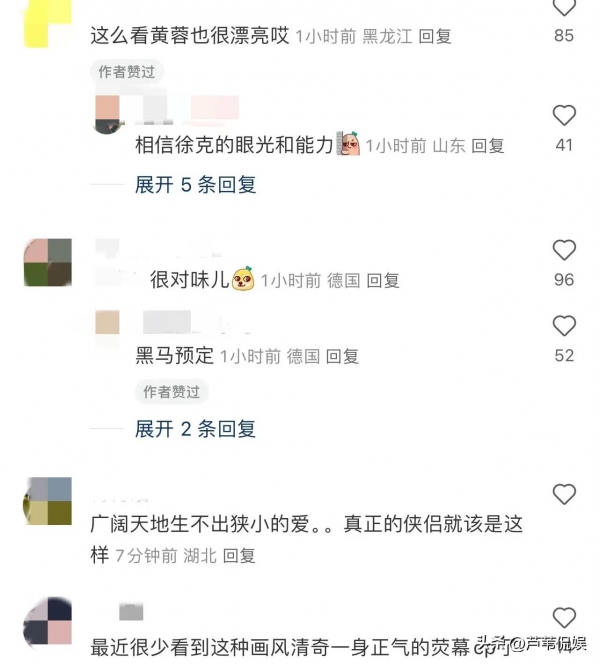
Task: Reply to the 黑龙江 comment about 黄蓉
Action: tap(435, 36)
